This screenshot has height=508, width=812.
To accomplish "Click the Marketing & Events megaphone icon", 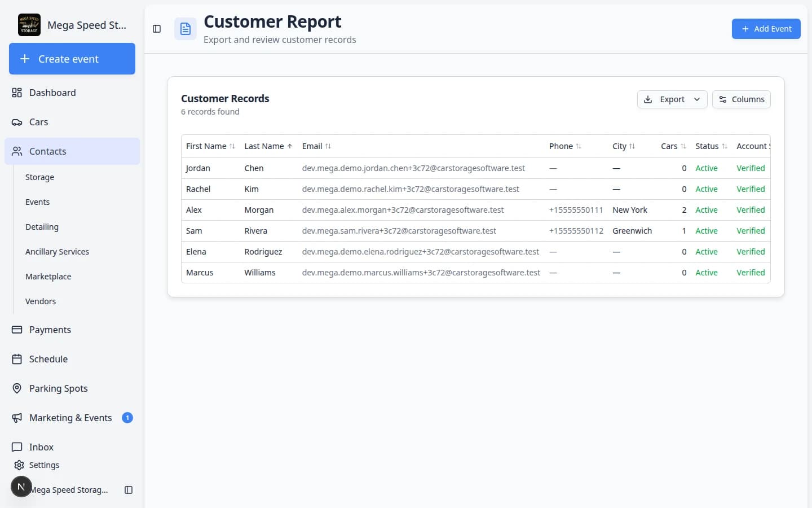I will (17, 418).
